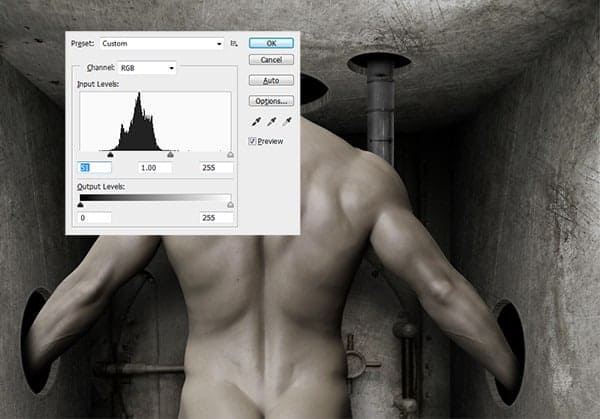Image resolution: width=600 pixels, height=419 pixels.
Task: Click the input shadow black slider handle
Action: tap(110, 155)
